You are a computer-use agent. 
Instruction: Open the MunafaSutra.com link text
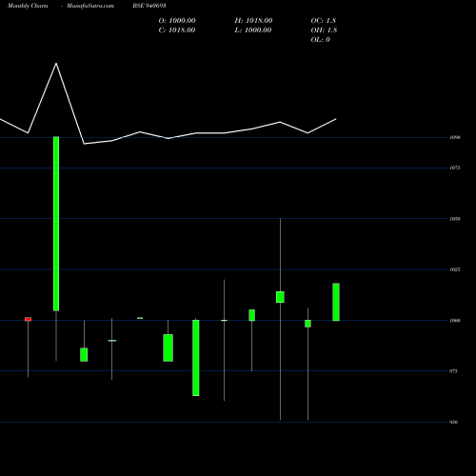click(90, 6)
